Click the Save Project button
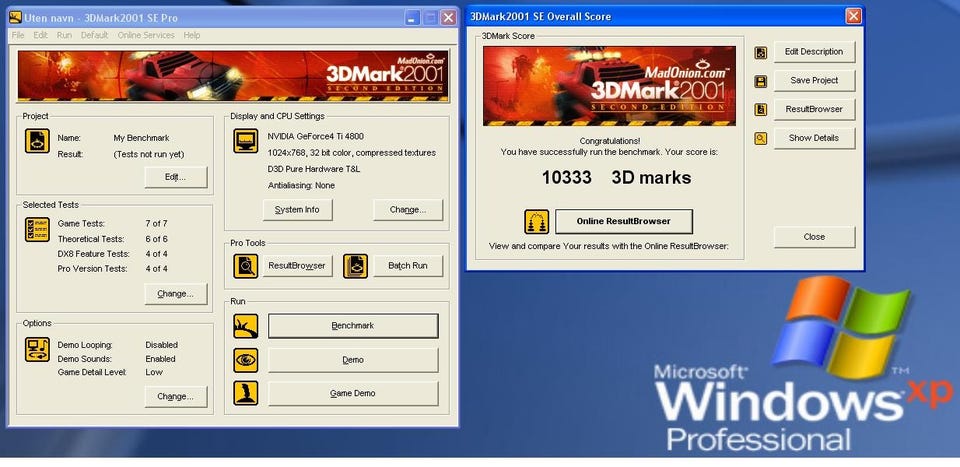This screenshot has height=467, width=960. (x=814, y=80)
